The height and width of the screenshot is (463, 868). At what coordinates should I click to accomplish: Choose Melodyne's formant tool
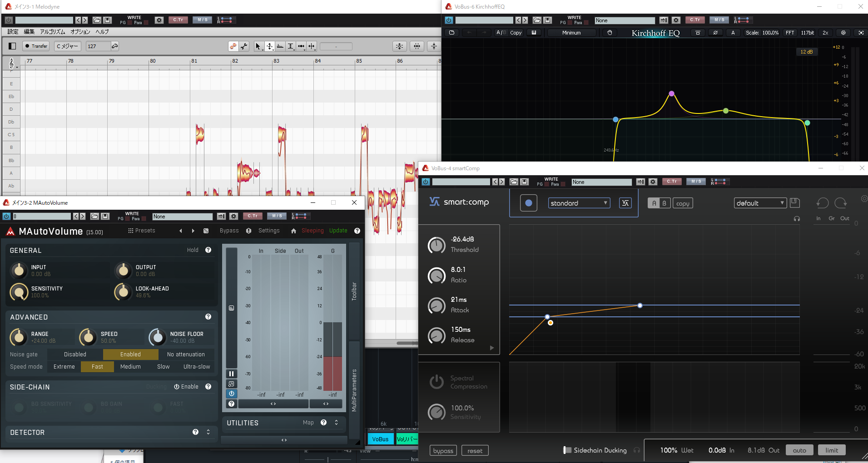point(280,46)
